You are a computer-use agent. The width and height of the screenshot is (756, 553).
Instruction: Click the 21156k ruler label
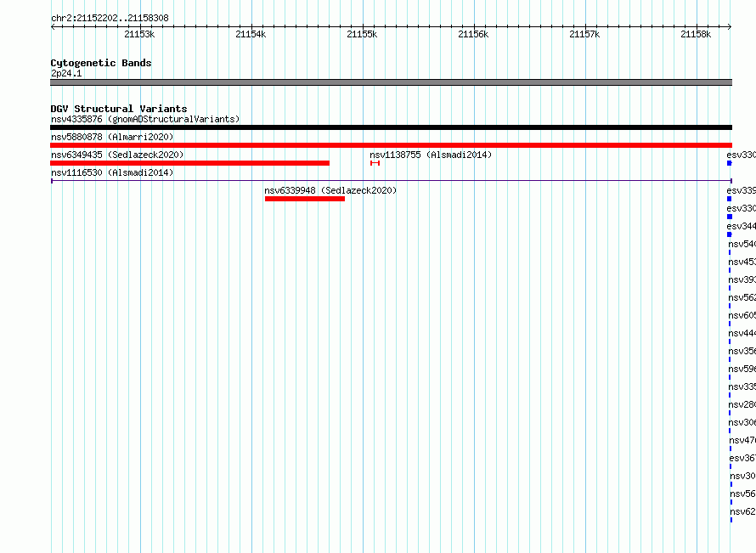pyautogui.click(x=473, y=34)
